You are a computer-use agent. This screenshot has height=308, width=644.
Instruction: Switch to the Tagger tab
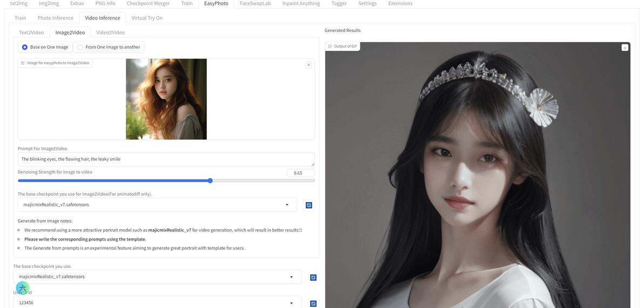click(x=339, y=3)
